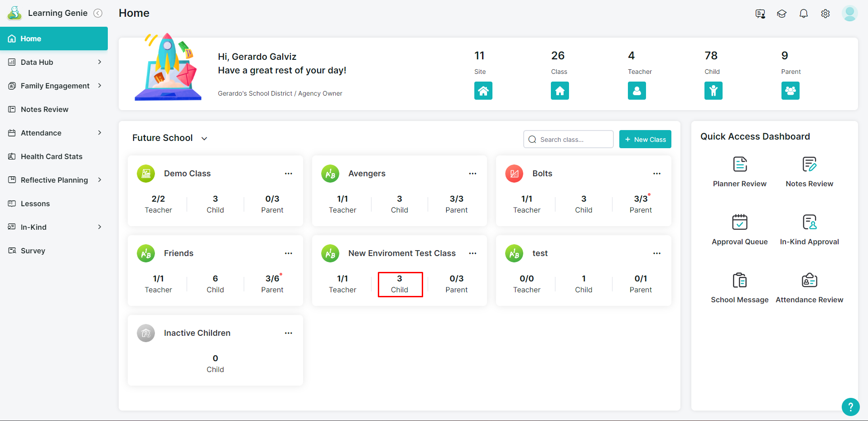Open Health Card Stats in the sidebar

(x=51, y=156)
